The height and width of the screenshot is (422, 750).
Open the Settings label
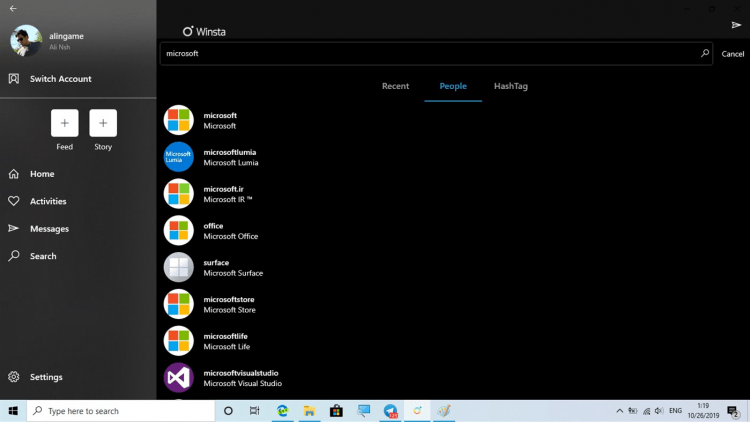tap(46, 377)
